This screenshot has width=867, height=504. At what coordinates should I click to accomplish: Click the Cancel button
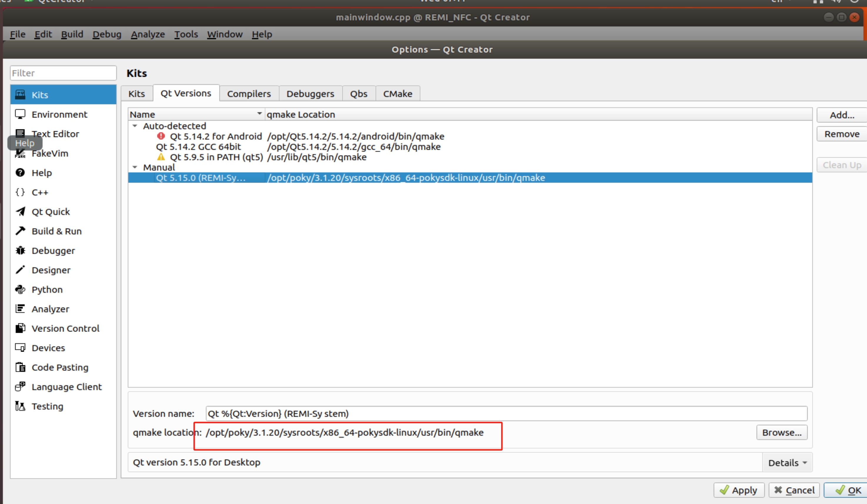pos(794,490)
